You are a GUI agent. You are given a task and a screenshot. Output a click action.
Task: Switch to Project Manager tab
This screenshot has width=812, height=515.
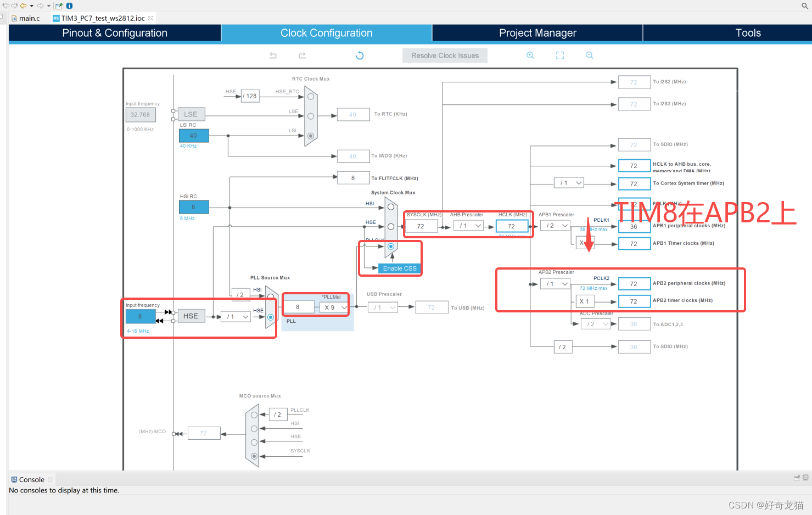pos(537,33)
